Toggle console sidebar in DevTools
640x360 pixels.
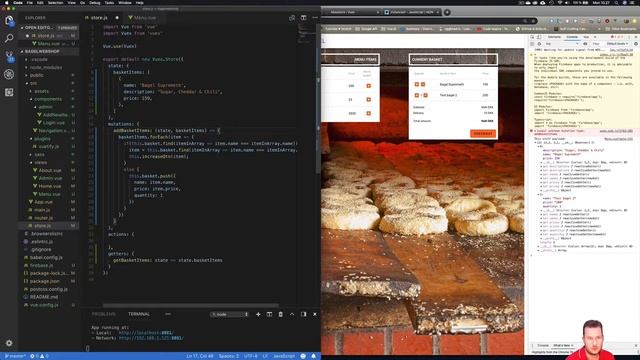coord(532,44)
